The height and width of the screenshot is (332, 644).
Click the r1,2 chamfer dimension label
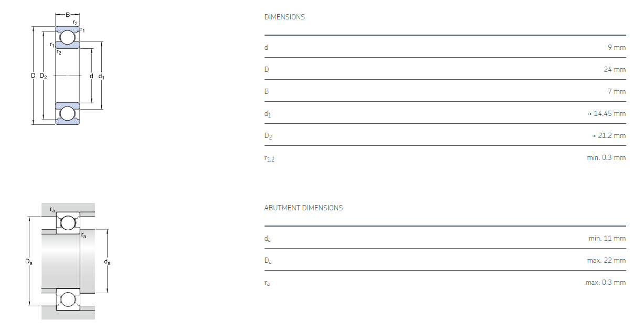269,158
